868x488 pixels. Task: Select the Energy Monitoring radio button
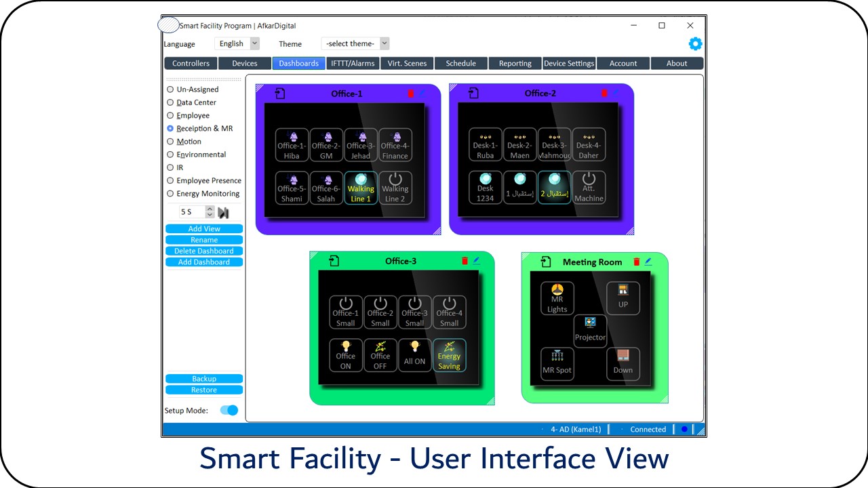170,193
